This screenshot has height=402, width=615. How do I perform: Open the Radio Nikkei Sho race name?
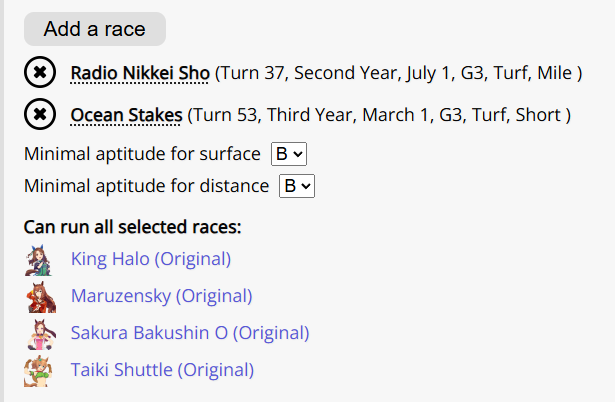[140, 73]
